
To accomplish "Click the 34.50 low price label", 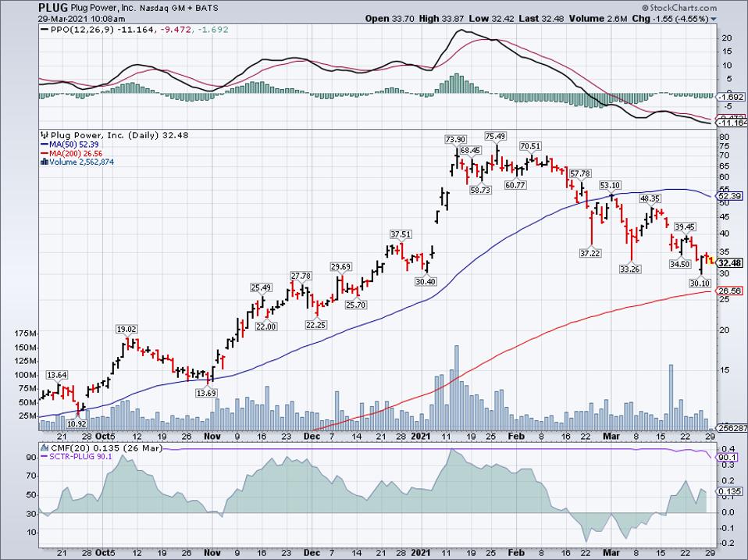I will click(680, 264).
